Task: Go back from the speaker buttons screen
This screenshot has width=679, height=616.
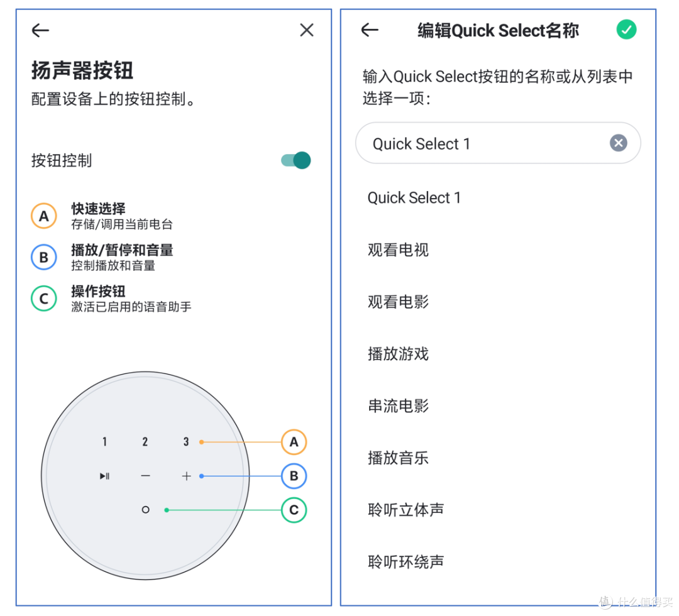Action: 40,30
